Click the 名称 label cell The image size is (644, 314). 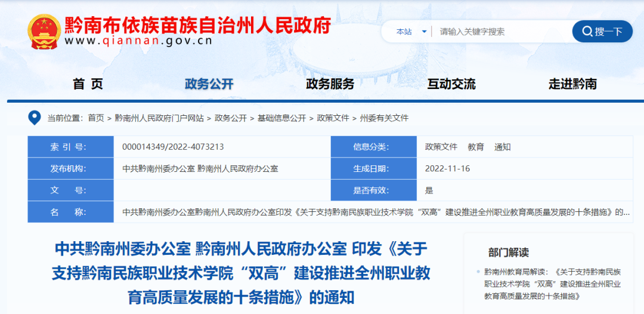(70, 212)
